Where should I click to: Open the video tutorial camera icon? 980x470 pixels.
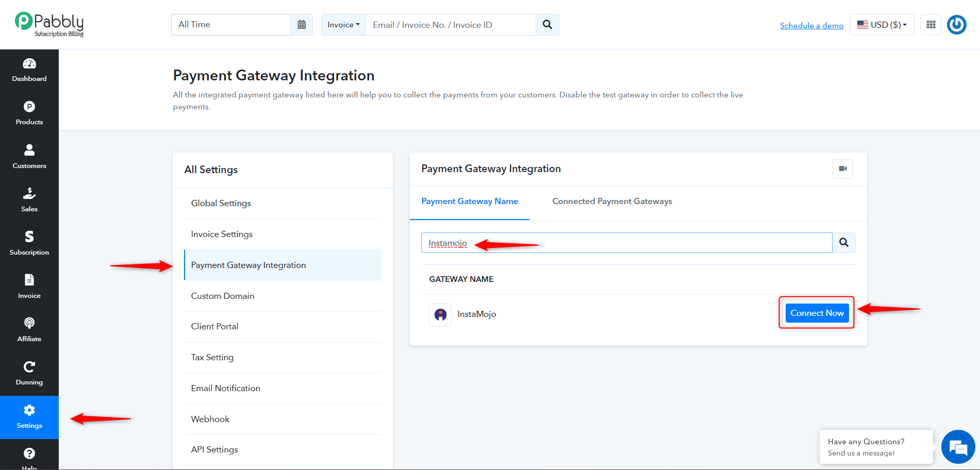pyautogui.click(x=843, y=169)
